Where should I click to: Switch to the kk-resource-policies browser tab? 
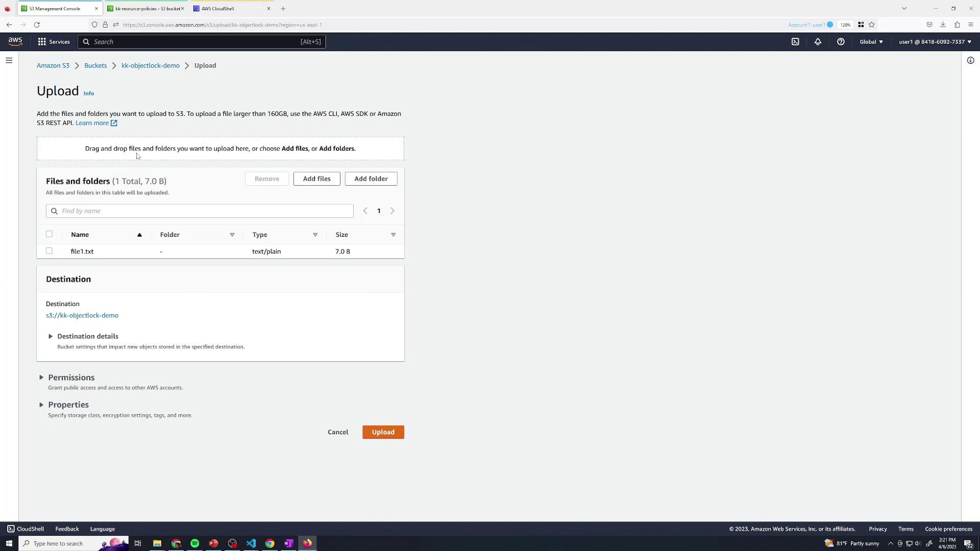[146, 9]
